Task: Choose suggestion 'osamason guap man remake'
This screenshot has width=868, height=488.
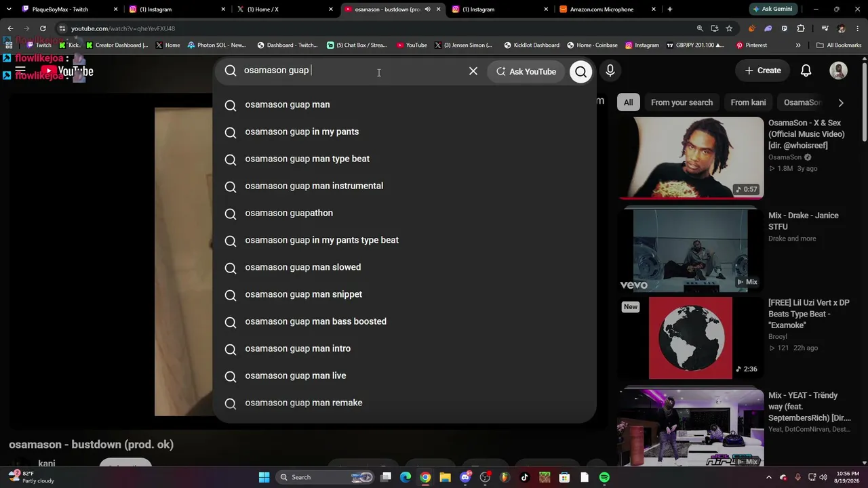Action: [404, 403]
